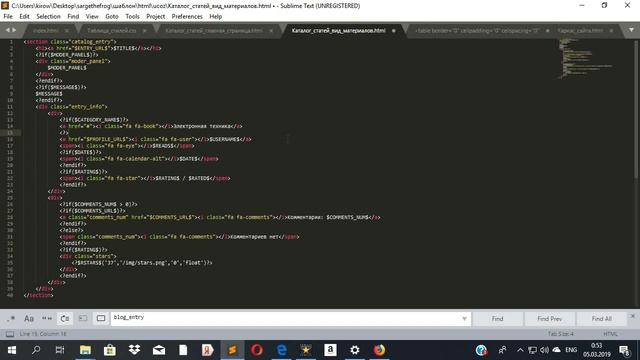This screenshot has width=640, height=360.
Task: Close the find panel
Action: [x=633, y=316]
